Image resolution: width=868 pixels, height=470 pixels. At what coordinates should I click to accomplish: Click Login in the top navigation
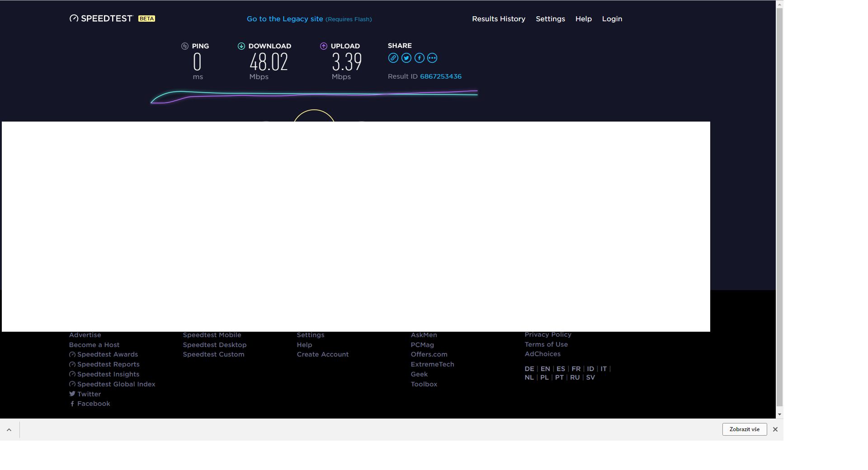pyautogui.click(x=612, y=19)
